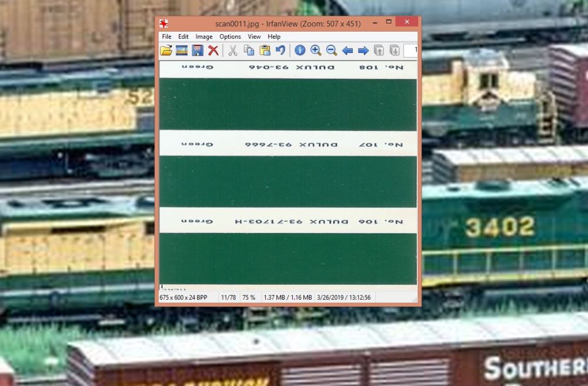Viewport: 588px width, 386px height.
Task: Click the Save floppy disk icon
Action: click(x=198, y=50)
